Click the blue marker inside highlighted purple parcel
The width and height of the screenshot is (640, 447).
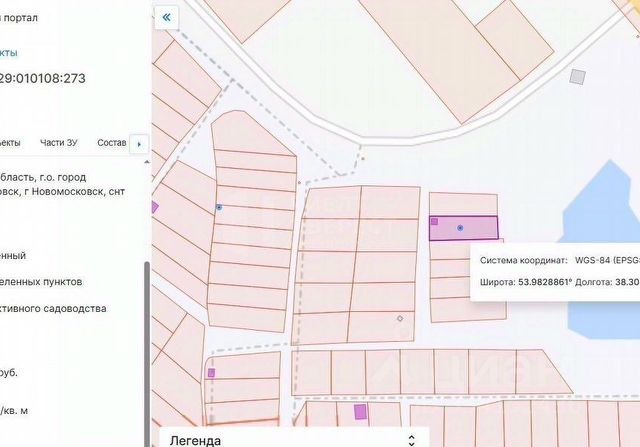(x=460, y=228)
